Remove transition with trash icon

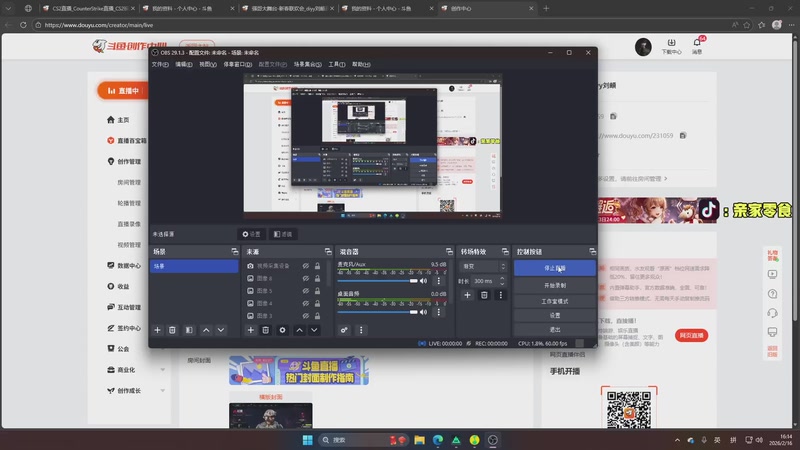coord(484,295)
